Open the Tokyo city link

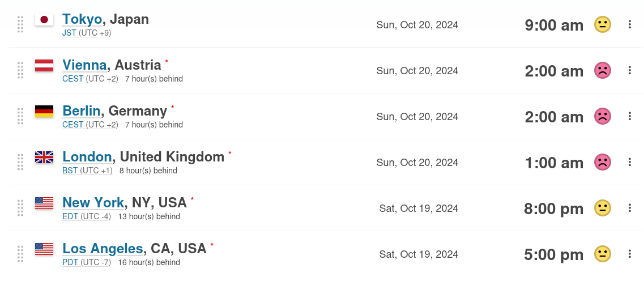tap(82, 19)
